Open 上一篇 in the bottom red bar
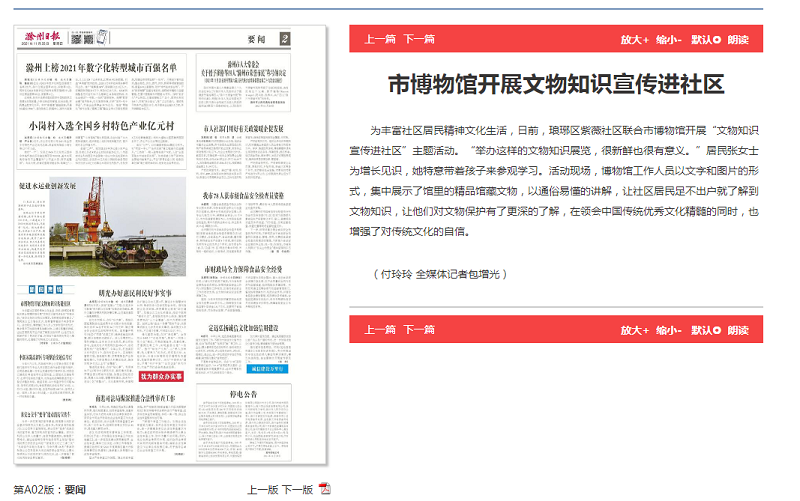Screen dimensions: 800x501 (380, 330)
